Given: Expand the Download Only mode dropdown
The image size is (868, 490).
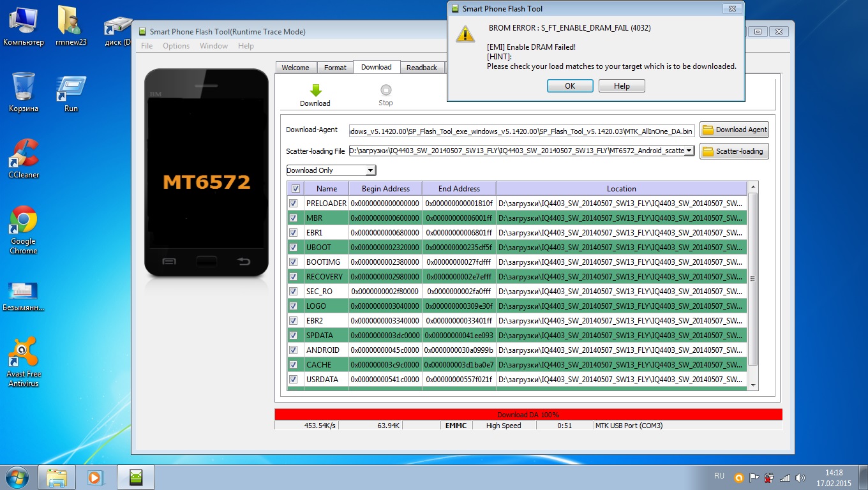Looking at the screenshot, I should [370, 170].
